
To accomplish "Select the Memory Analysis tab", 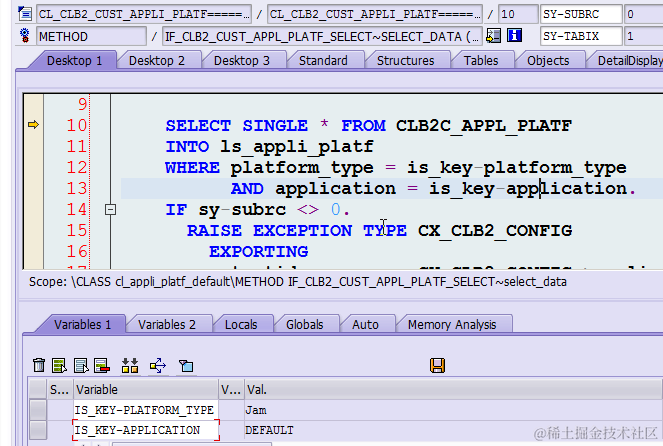I will (x=452, y=324).
